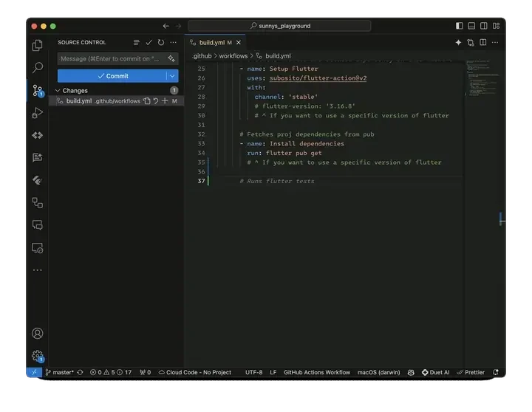Go back with navigation arrow
This screenshot has height=412, width=532.
click(166, 26)
